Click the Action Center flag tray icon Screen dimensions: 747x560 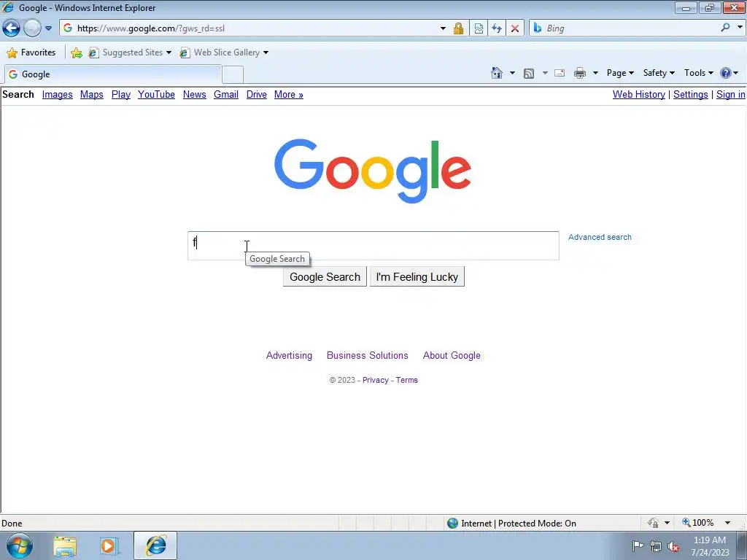pyautogui.click(x=638, y=545)
